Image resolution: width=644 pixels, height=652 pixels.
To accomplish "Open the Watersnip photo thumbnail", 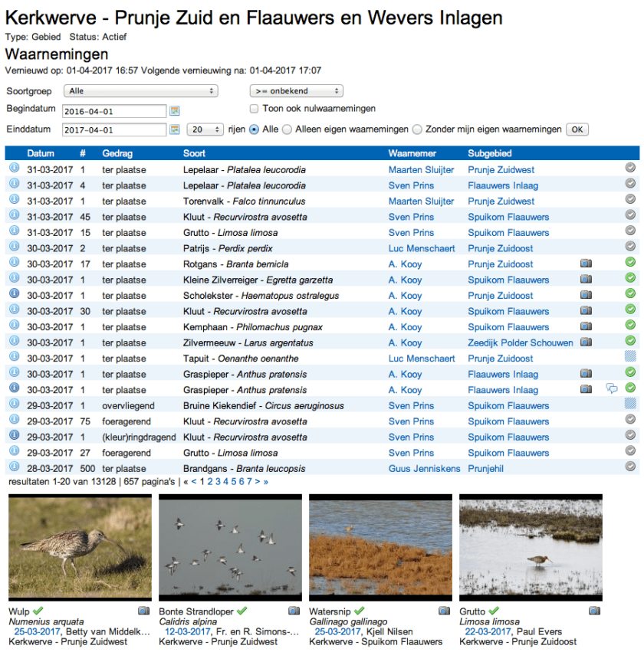I will (381, 548).
